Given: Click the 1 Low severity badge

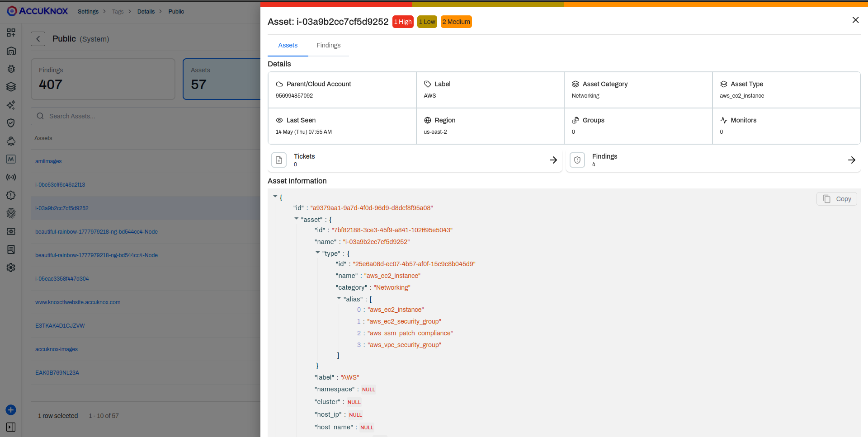Looking at the screenshot, I should [427, 22].
